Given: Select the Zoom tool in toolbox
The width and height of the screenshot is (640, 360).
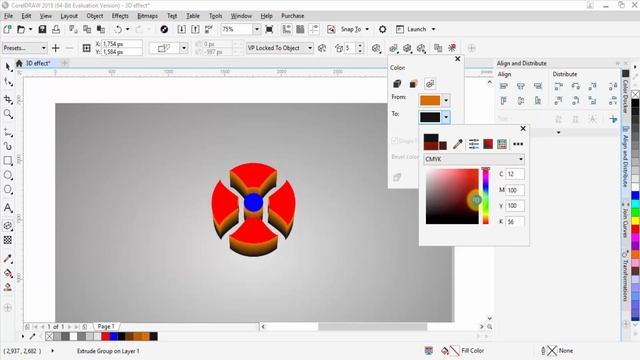Looking at the screenshot, I should pyautogui.click(x=8, y=114).
